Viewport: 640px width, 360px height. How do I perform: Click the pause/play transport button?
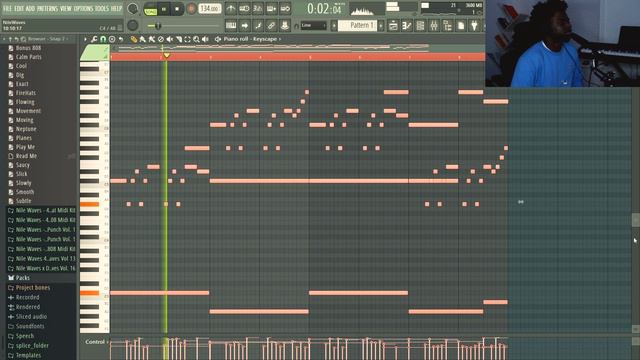pyautogui.click(x=164, y=9)
